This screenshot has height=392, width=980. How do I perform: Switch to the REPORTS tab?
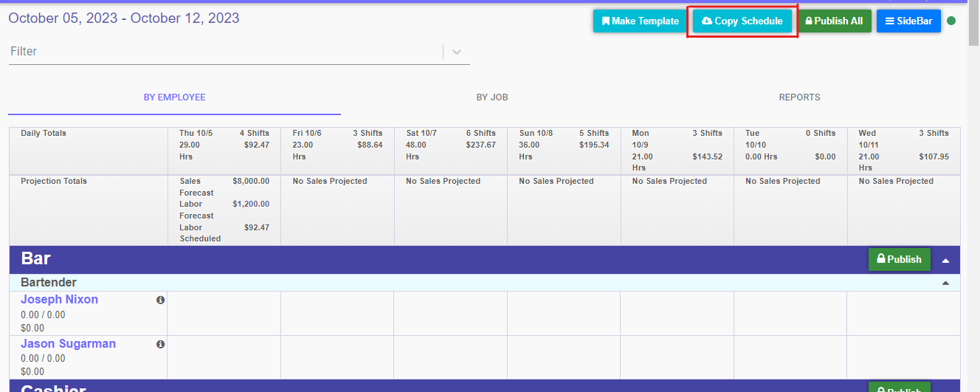[x=800, y=97]
